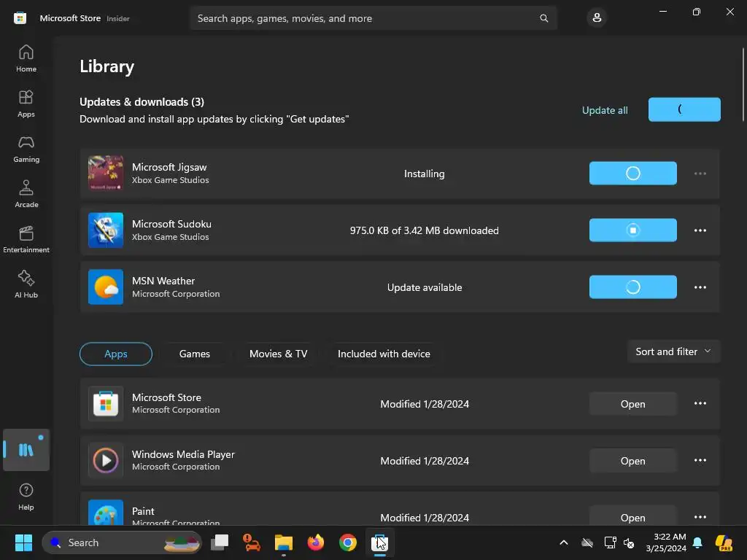The image size is (747, 560).
Task: Click the MSN Weather update progress button
Action: click(x=632, y=287)
